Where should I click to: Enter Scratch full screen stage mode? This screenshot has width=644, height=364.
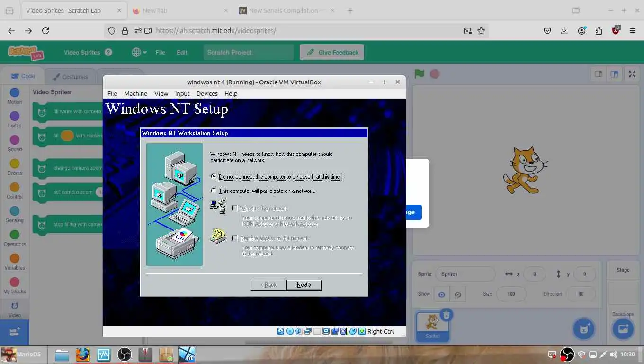pyautogui.click(x=632, y=74)
